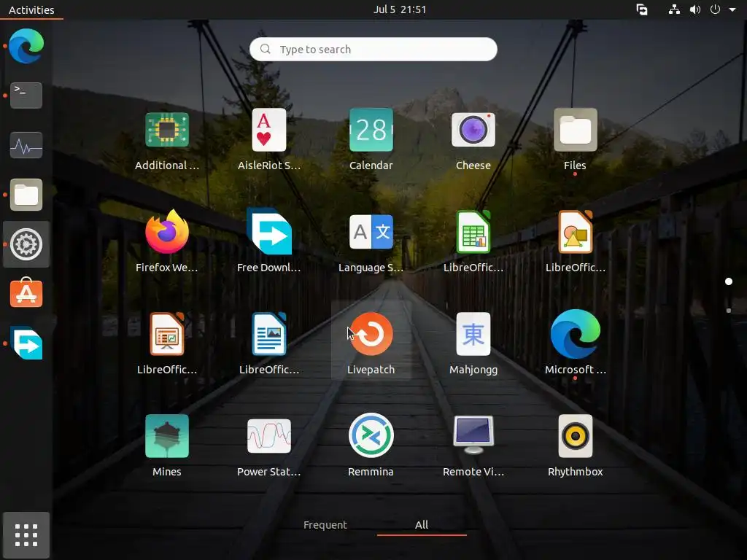Click the Type to search field

pyautogui.click(x=373, y=49)
